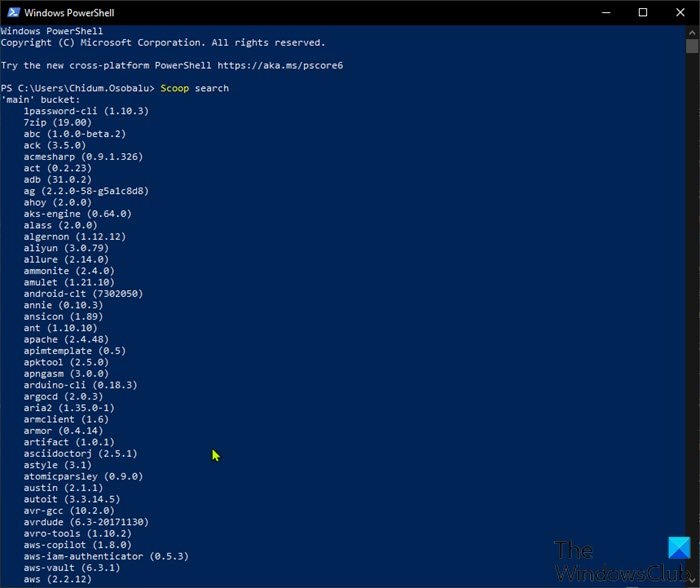The width and height of the screenshot is (700, 588).
Task: Click the "'main' bucket:" heading line
Action: pos(40,100)
